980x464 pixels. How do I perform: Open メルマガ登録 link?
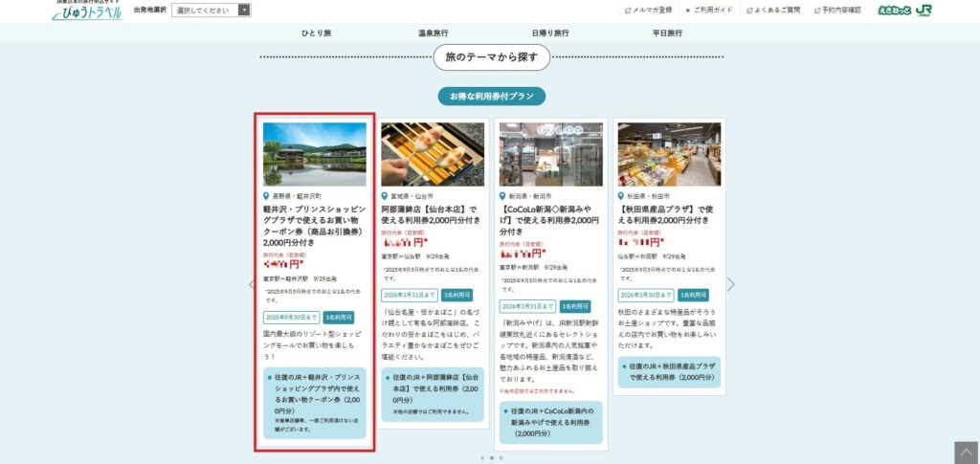click(649, 10)
